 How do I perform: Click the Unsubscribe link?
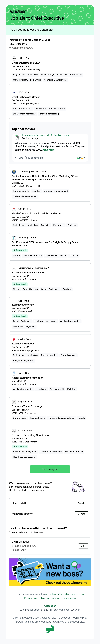pos(69,598)
